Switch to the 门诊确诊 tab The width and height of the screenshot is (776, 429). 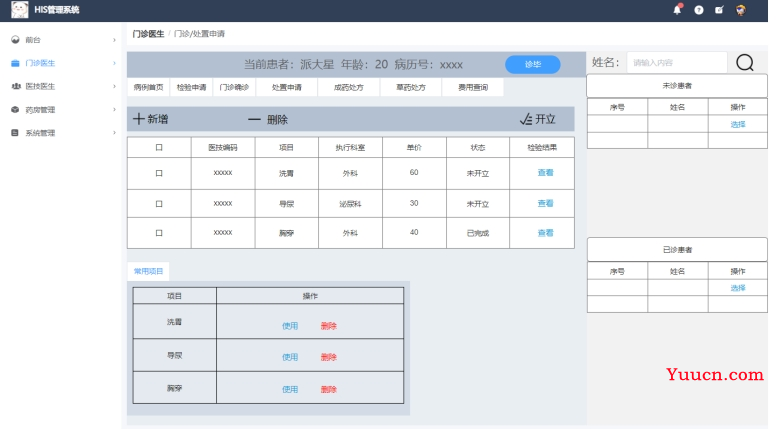[235, 87]
